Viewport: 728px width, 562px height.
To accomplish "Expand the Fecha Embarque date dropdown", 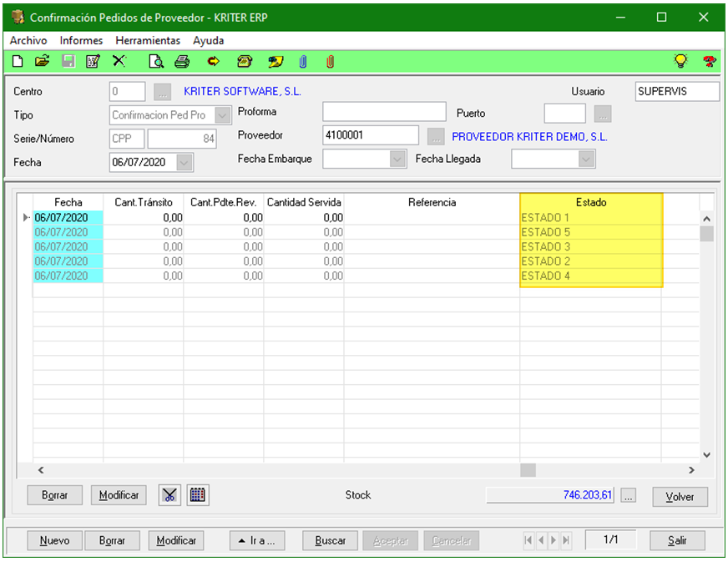I will [397, 159].
